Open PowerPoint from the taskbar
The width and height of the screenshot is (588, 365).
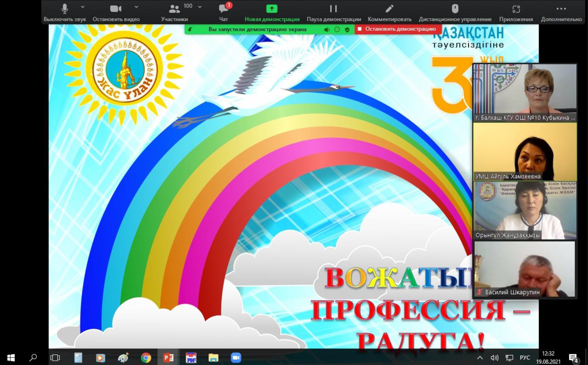(x=168, y=357)
